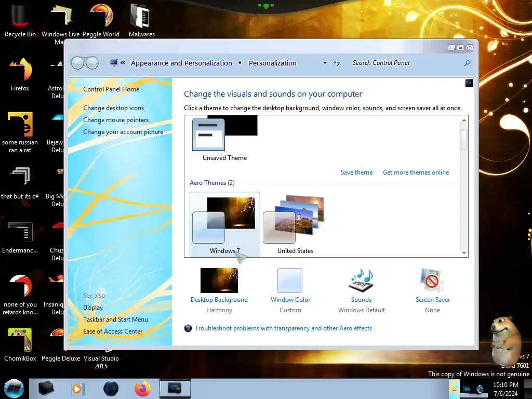Open Troubleshoot transparency and Aero effects link
Viewport: 532px width, 399px height.
tap(283, 328)
